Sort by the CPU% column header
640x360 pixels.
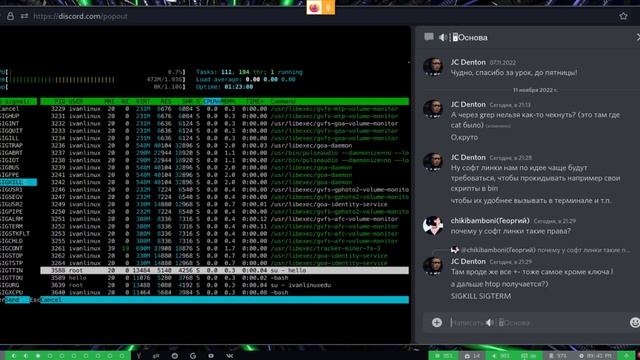pos(211,101)
